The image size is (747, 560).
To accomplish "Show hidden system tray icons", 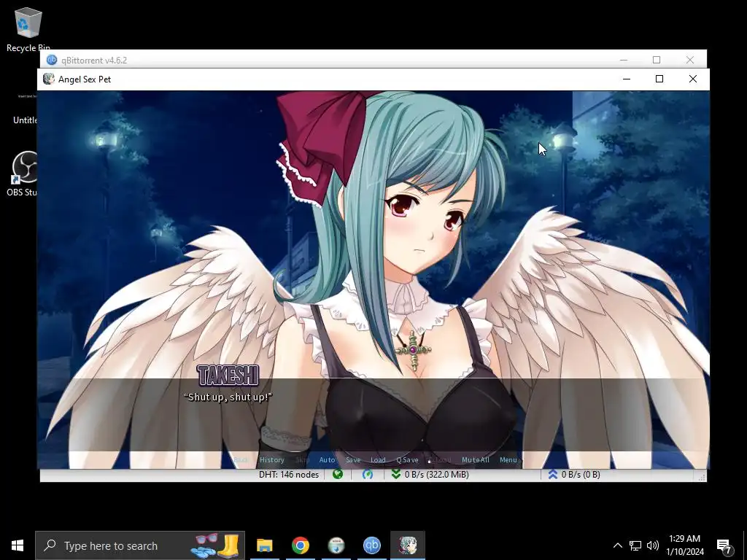I will tap(617, 545).
